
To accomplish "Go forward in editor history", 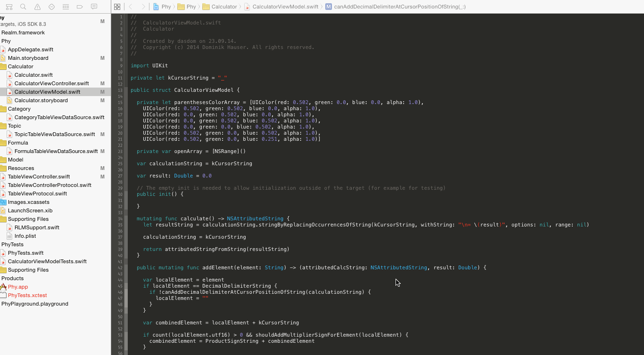I will click(x=143, y=7).
